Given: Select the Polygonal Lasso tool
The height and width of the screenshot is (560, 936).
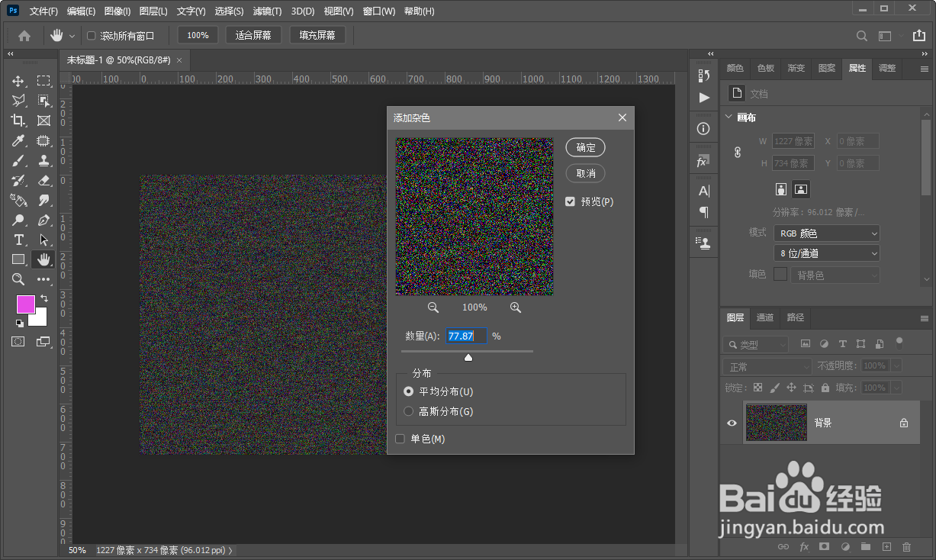Looking at the screenshot, I should (x=18, y=101).
